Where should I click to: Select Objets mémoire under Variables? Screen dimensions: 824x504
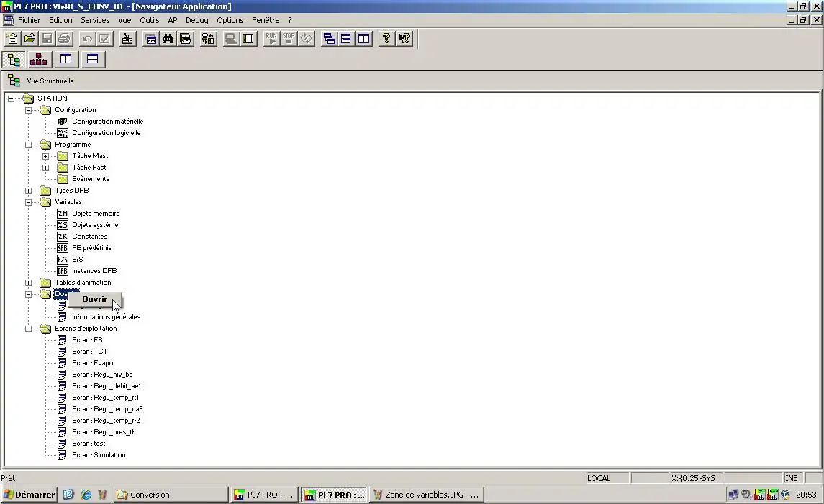[96, 214]
